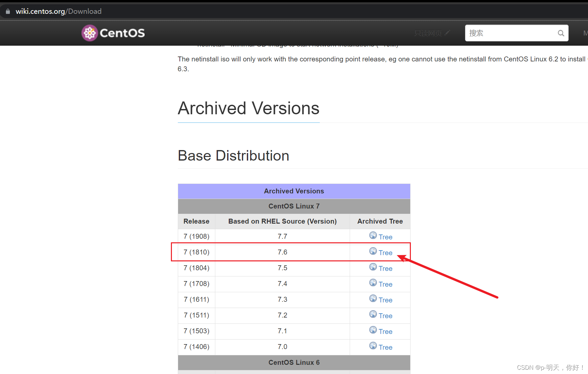
Task: Click the 7 (1611) release cell
Action: coord(197,299)
